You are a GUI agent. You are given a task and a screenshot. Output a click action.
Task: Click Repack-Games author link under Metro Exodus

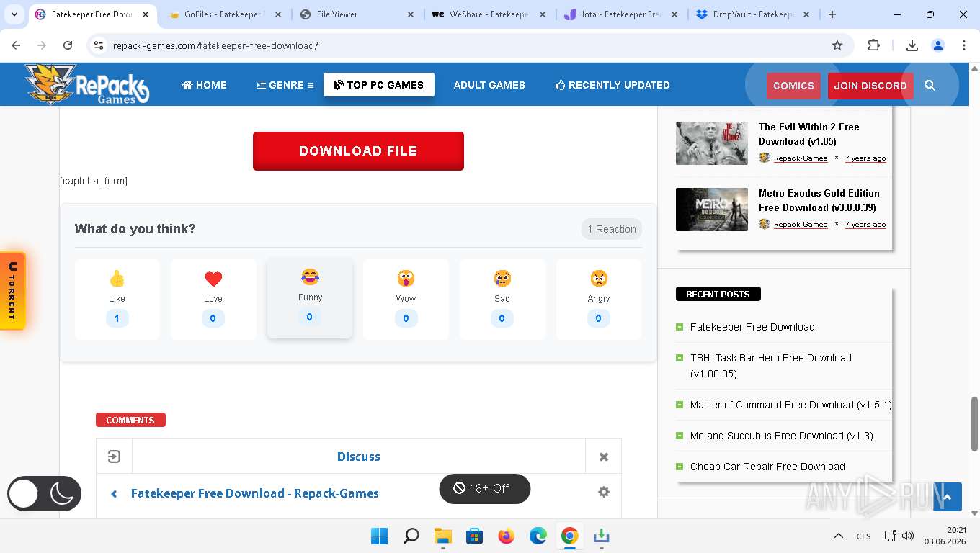tap(801, 225)
